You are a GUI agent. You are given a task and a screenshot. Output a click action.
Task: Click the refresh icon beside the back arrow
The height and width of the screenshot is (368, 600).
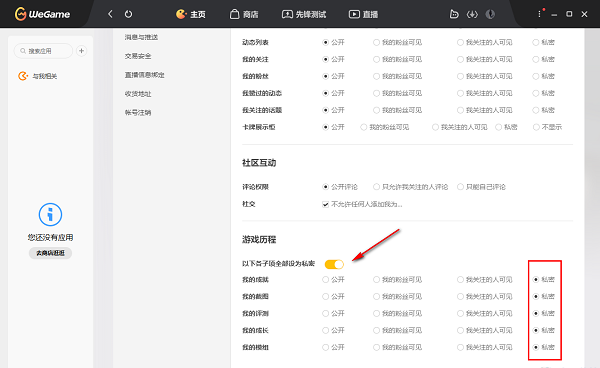click(129, 14)
